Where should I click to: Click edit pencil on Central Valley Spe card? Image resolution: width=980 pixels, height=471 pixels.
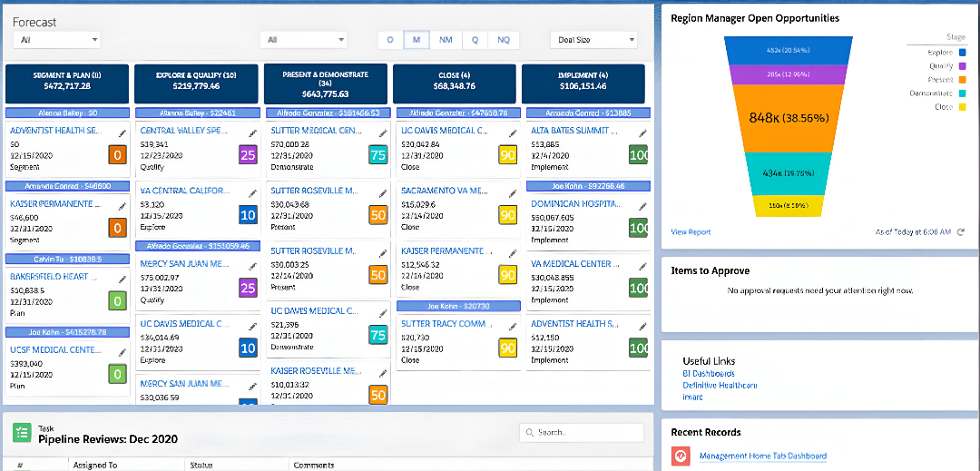[252, 133]
